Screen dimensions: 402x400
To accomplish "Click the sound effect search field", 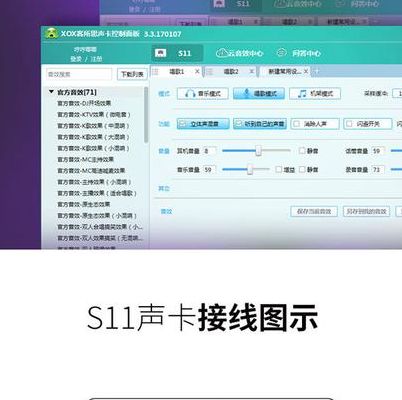I will [79, 74].
